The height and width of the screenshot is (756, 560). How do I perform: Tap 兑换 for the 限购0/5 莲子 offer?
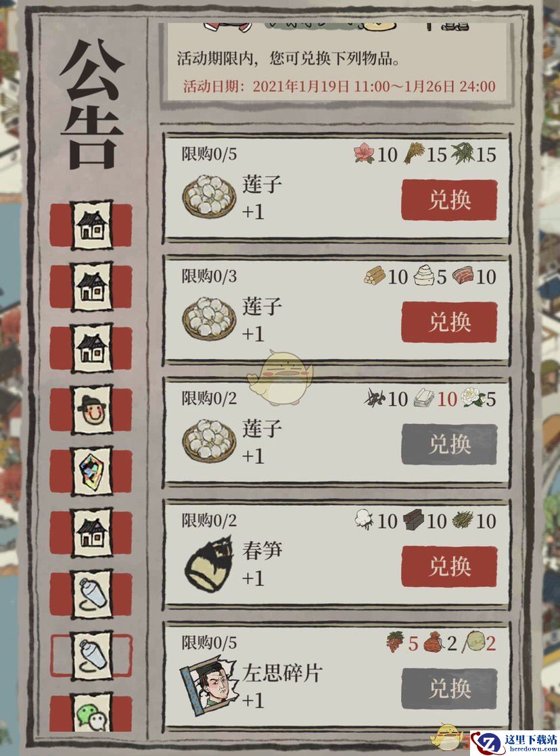[449, 199]
